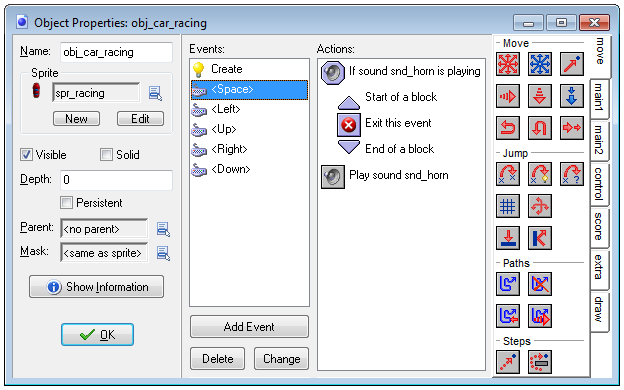Toggle the Solid checkbox
This screenshot has width=624, height=390.
coord(106,154)
